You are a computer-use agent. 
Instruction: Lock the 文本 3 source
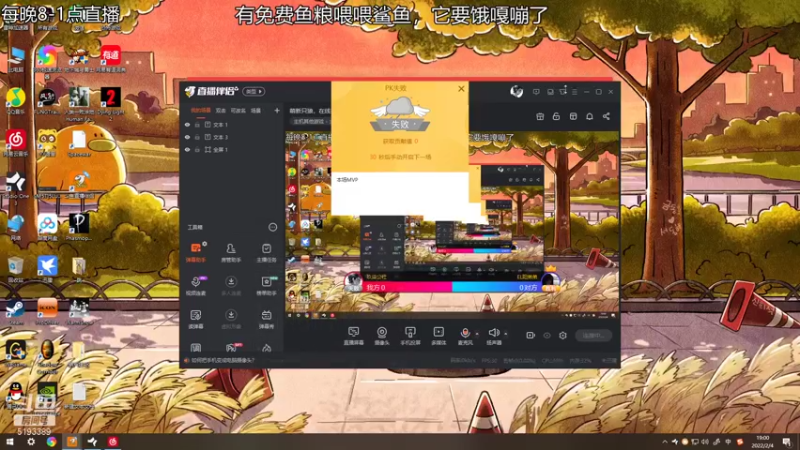coord(197,137)
